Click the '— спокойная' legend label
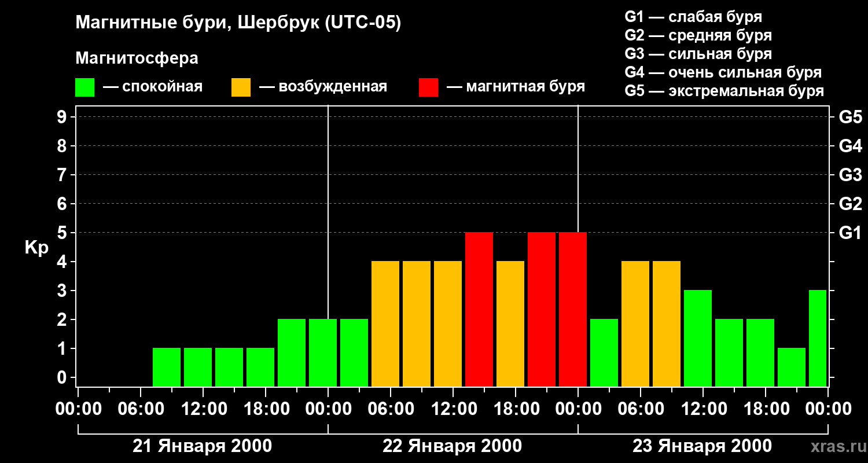The height and width of the screenshot is (463, 868). click(x=153, y=87)
